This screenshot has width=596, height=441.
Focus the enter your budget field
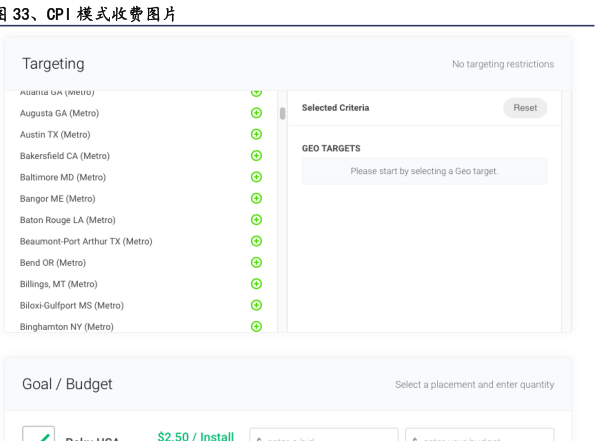point(480,435)
